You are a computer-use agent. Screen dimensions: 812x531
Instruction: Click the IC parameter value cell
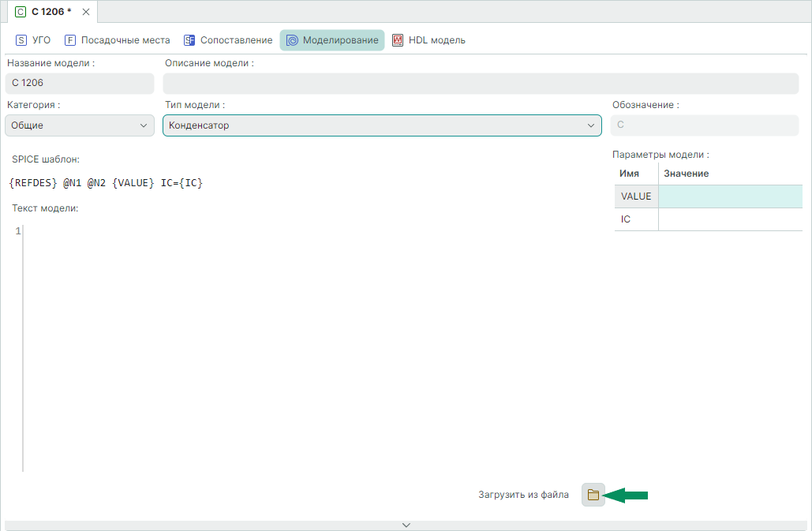pyautogui.click(x=730, y=219)
